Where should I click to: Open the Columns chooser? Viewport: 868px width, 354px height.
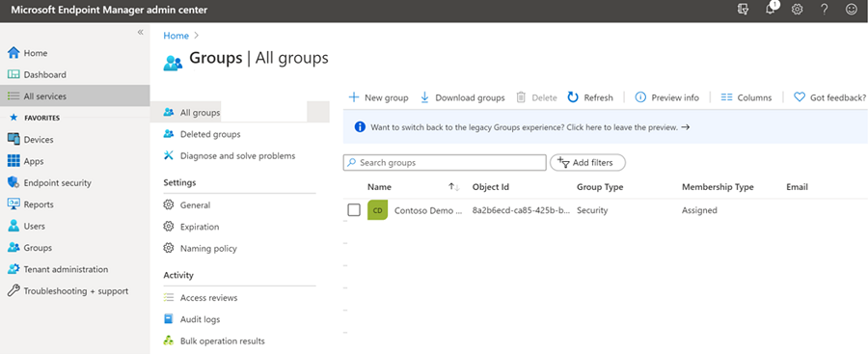coord(746,97)
